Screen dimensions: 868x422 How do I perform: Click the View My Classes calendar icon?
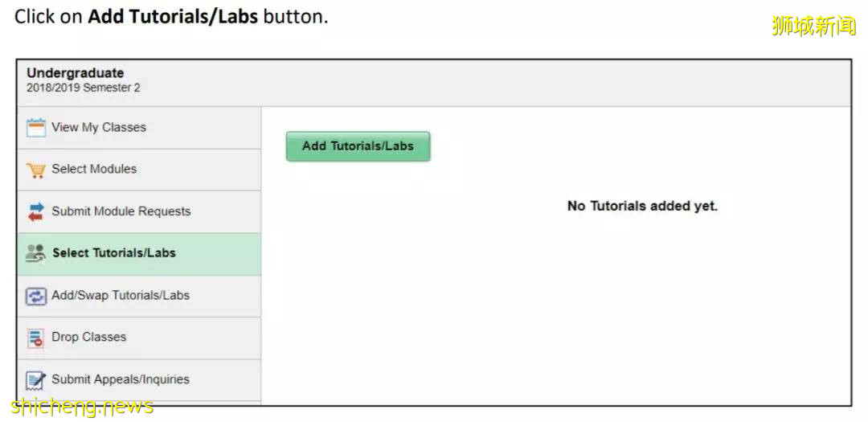pos(36,128)
